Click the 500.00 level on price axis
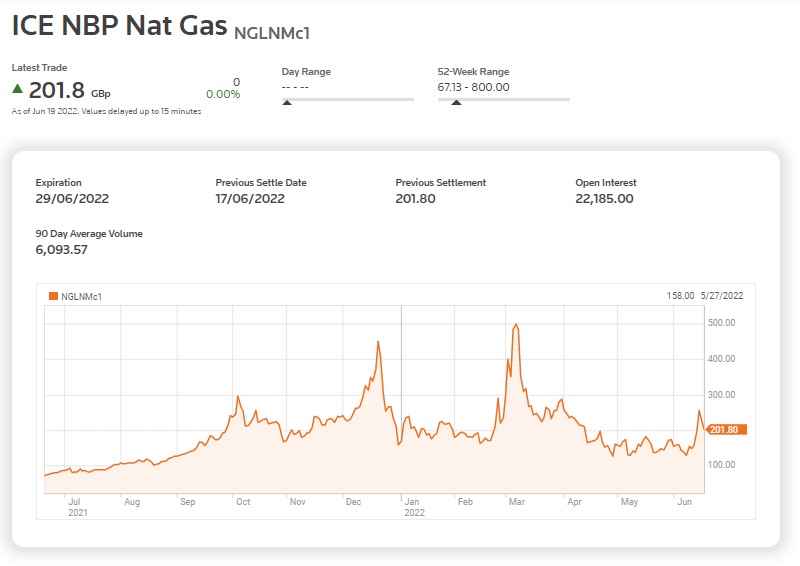The image size is (800, 566). point(721,323)
